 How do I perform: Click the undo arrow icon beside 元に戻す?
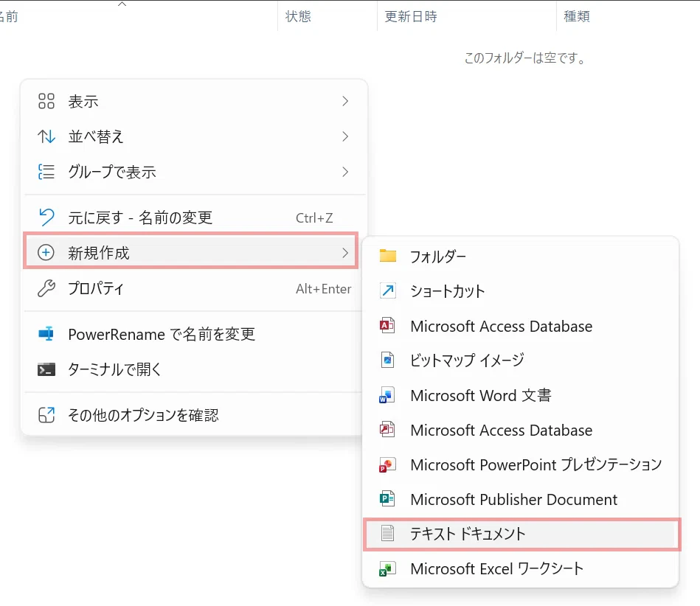pos(46,217)
